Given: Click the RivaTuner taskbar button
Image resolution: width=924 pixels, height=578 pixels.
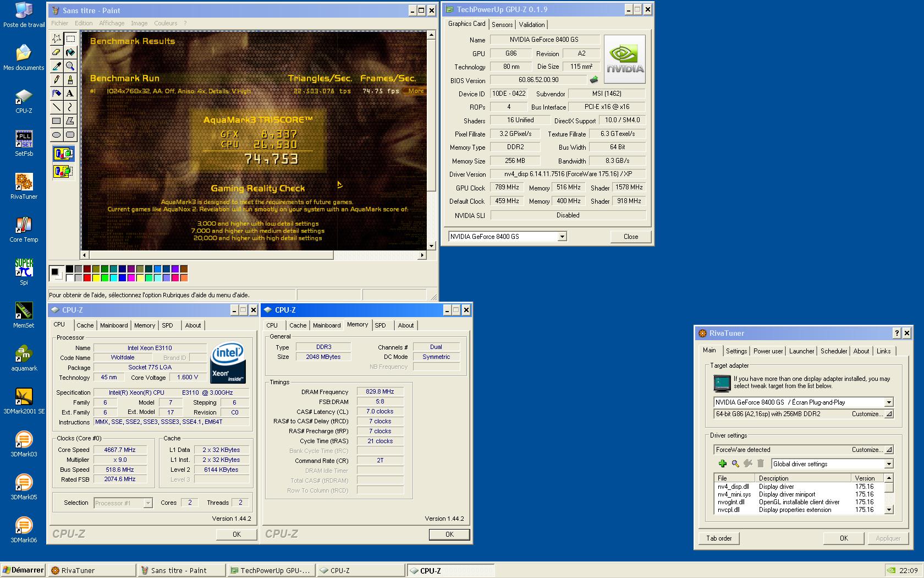Looking at the screenshot, I should [x=92, y=570].
